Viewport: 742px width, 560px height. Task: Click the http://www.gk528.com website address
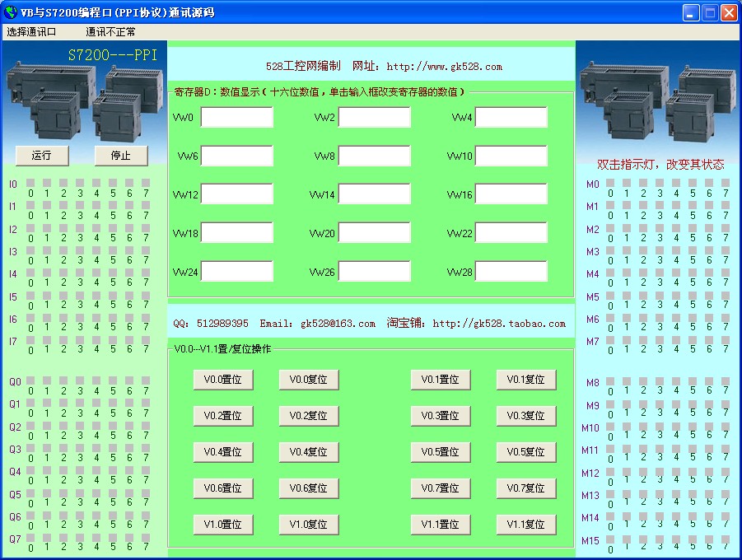tap(444, 67)
